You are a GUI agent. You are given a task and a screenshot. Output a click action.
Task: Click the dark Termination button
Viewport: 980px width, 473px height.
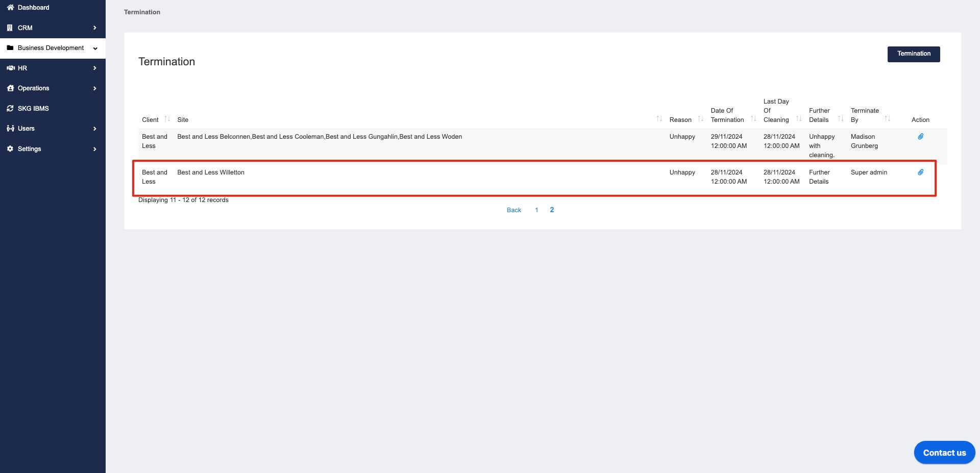[914, 54]
